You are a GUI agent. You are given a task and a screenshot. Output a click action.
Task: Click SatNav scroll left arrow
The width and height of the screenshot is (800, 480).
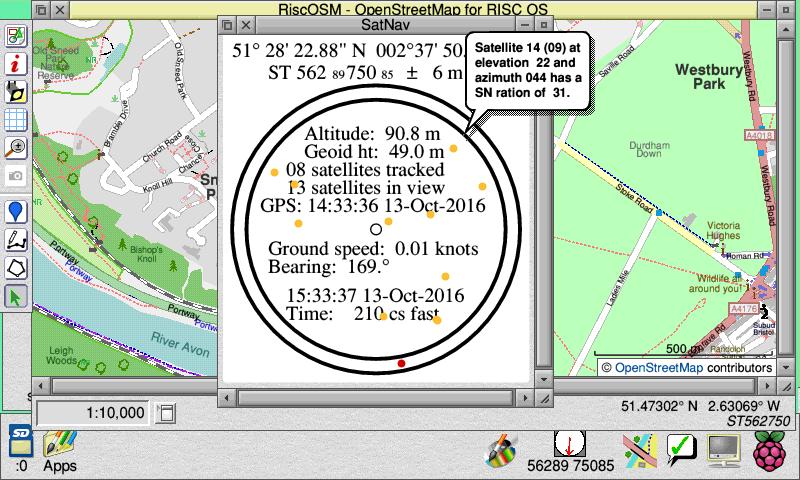[x=228, y=398]
